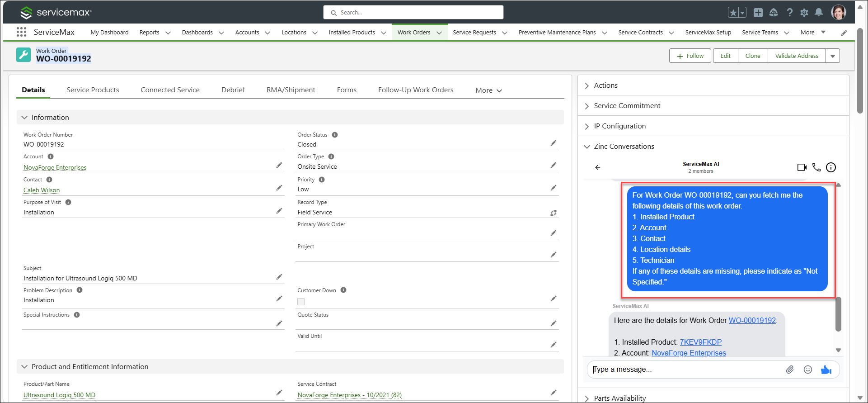Show Purpose of Visit info icon
This screenshot has height=403, width=868.
(68, 202)
